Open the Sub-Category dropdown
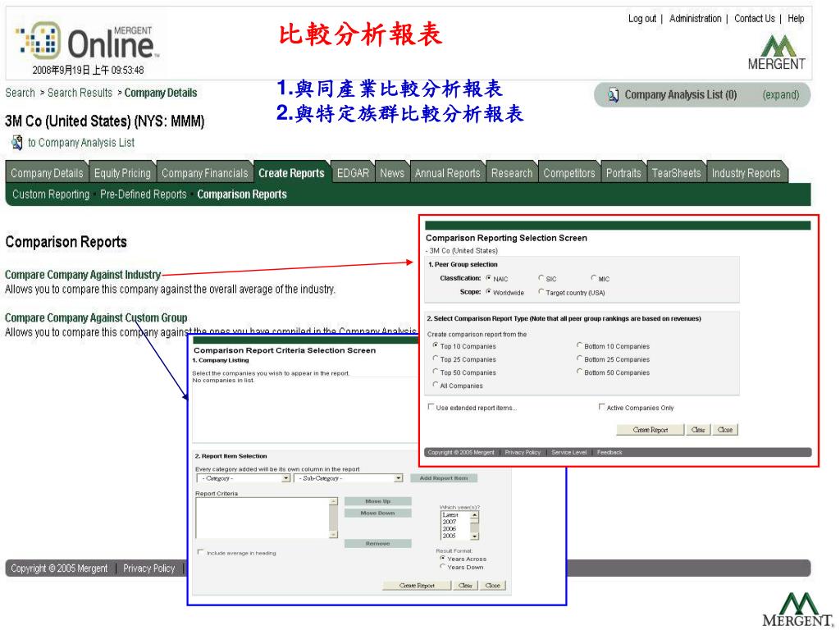The width and height of the screenshot is (840, 630). tap(348, 478)
